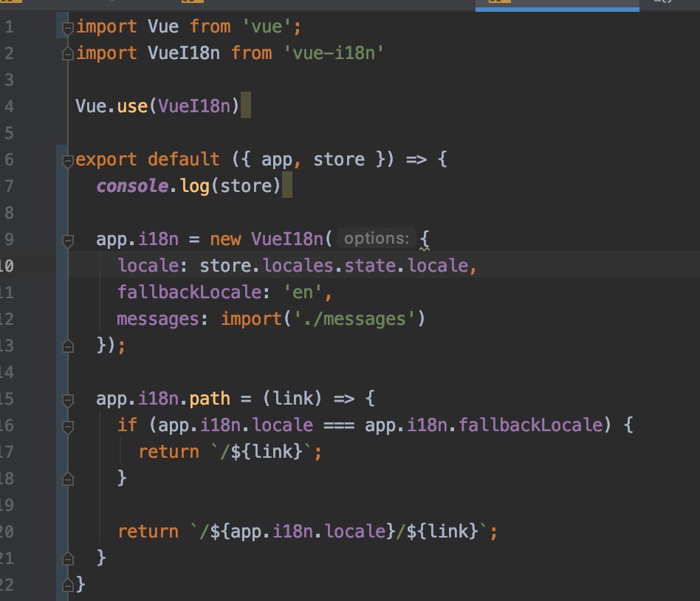Click the fold end marker on line 22
Viewport: 700px width, 601px height.
[x=68, y=585]
